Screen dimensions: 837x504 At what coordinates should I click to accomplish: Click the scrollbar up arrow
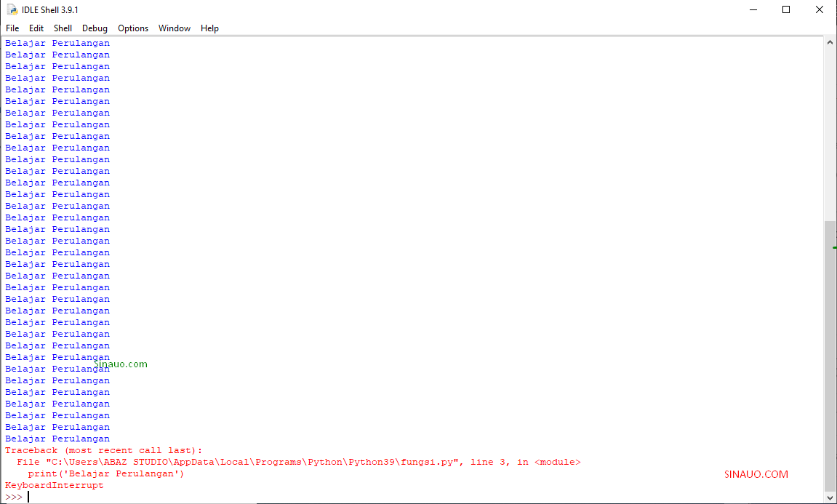(x=830, y=42)
